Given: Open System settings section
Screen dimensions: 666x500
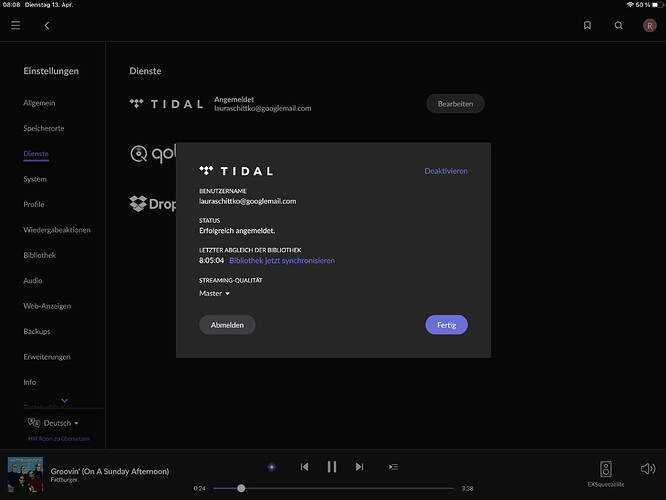Looking at the screenshot, I should (x=35, y=179).
